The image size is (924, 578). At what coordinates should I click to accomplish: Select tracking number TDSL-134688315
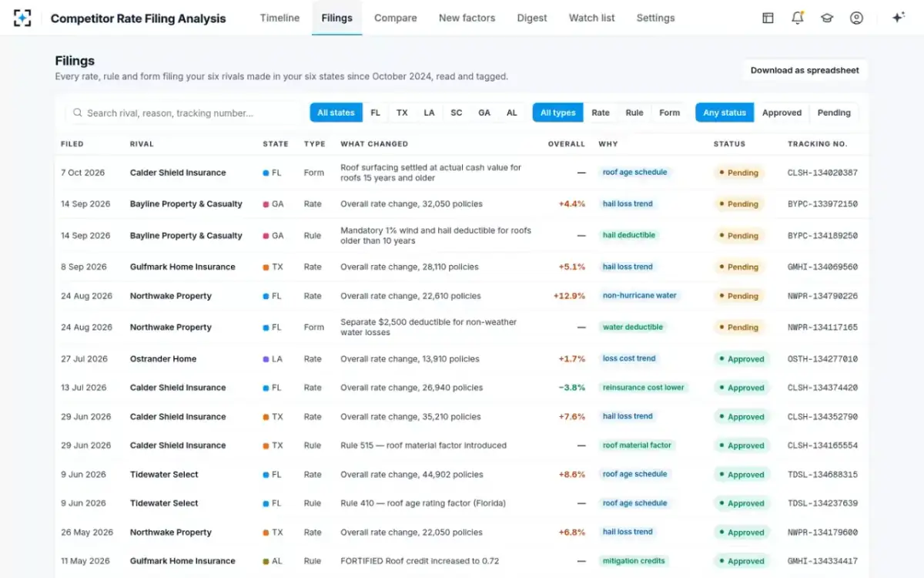coord(822,475)
